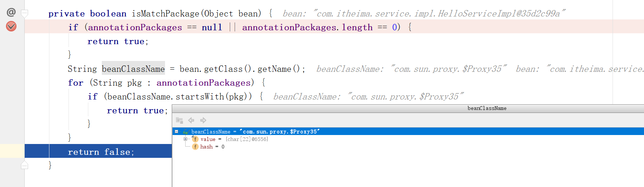Click the isMatchPackage method name
This screenshot has width=644, height=187.
pyautogui.click(x=165, y=14)
